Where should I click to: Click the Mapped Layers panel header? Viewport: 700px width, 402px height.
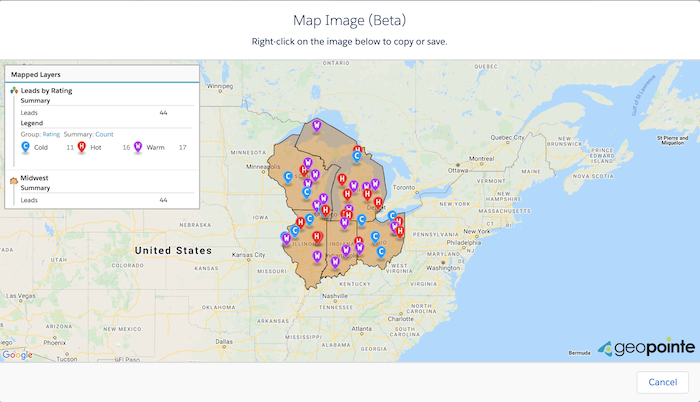[102, 74]
